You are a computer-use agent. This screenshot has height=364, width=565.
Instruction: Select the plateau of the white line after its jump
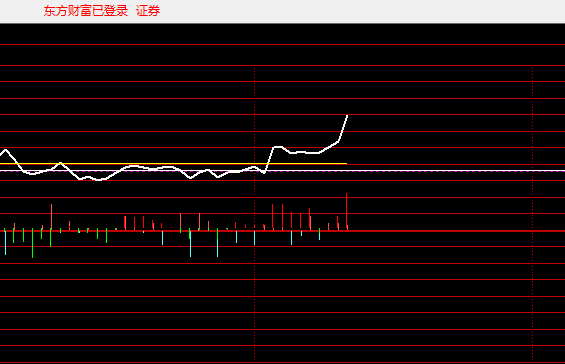304,152
